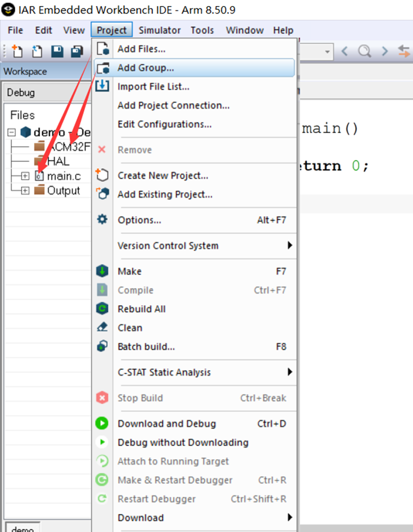
Task: Open the Debug configuration dropdown
Action: point(47,93)
